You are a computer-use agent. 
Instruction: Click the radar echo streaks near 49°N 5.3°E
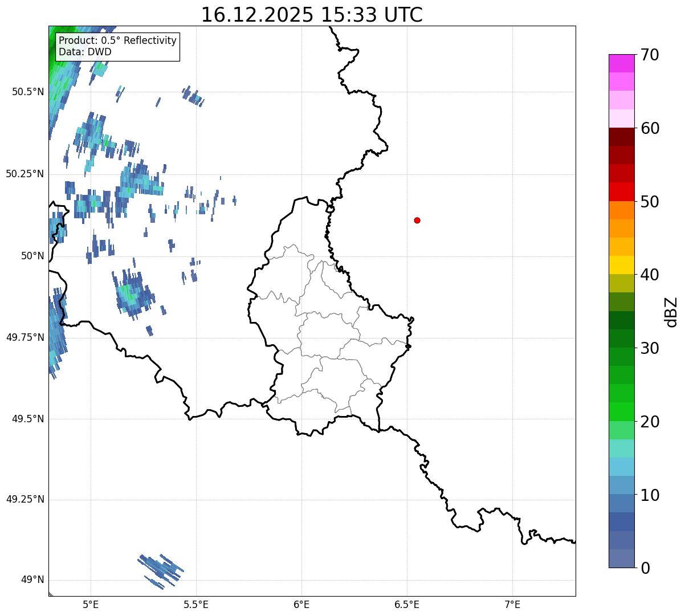click(161, 570)
